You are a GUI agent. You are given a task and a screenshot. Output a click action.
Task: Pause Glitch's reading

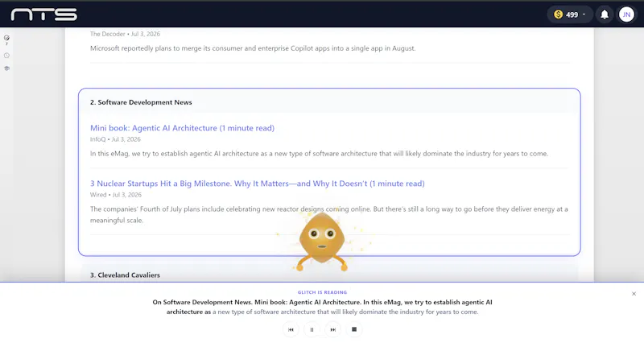point(312,329)
